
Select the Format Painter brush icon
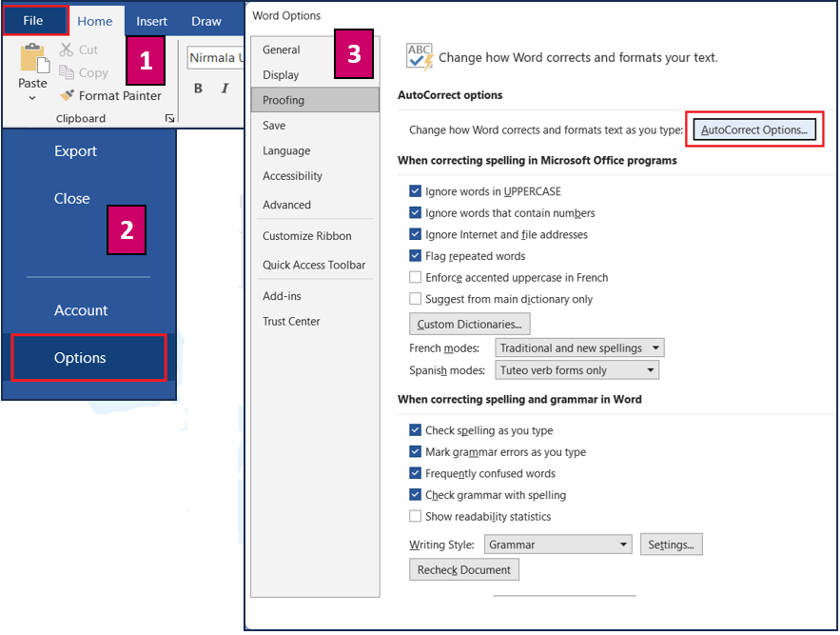tap(67, 95)
